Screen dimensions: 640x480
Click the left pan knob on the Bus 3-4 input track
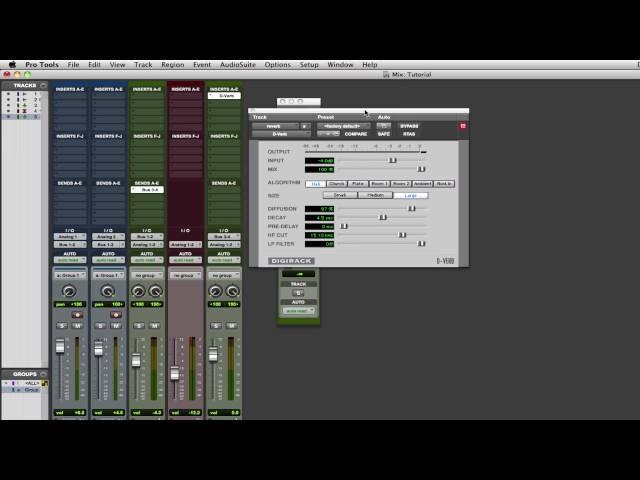coord(215,291)
